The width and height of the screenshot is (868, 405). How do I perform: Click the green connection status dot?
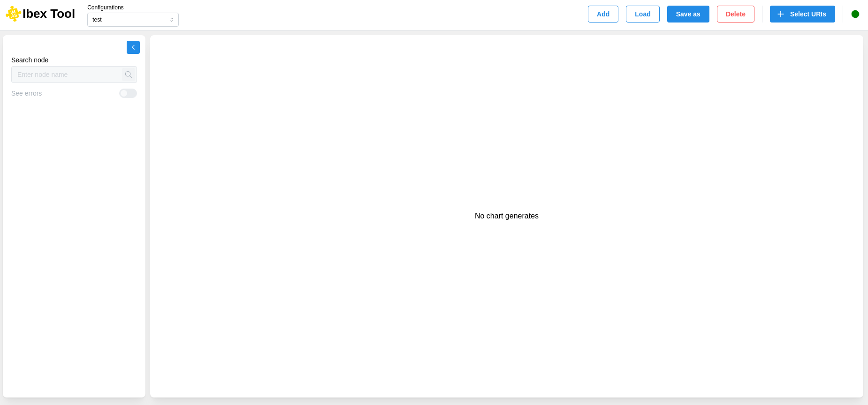855,14
